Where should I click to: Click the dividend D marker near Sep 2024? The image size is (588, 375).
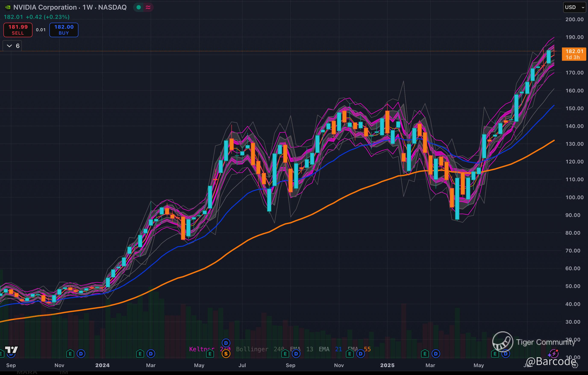pyautogui.click(x=296, y=353)
